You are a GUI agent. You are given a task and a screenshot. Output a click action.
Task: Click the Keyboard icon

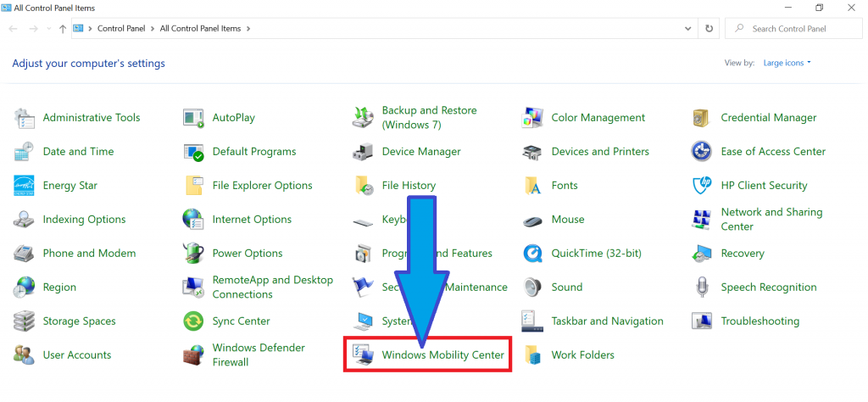click(363, 222)
